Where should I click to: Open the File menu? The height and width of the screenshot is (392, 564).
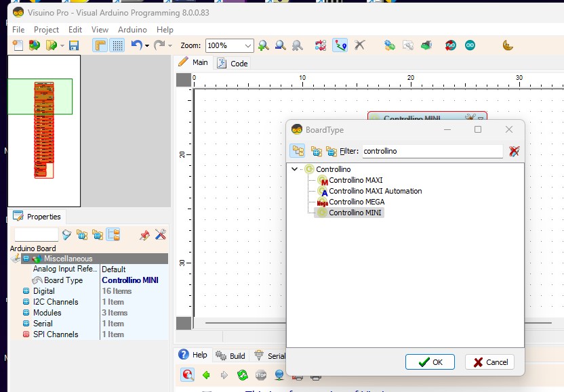[18, 30]
